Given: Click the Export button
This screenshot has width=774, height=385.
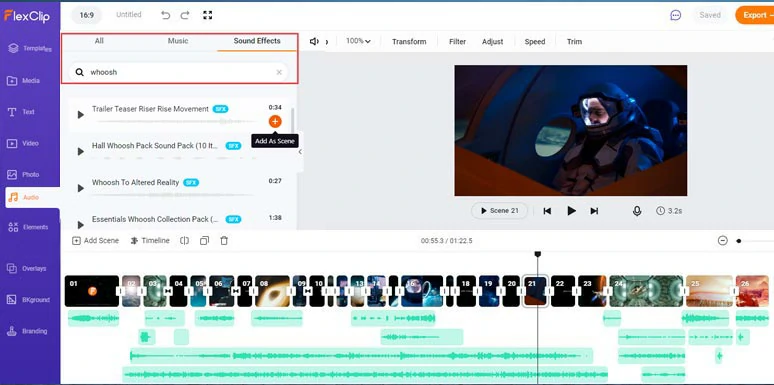Looking at the screenshot, I should (755, 15).
